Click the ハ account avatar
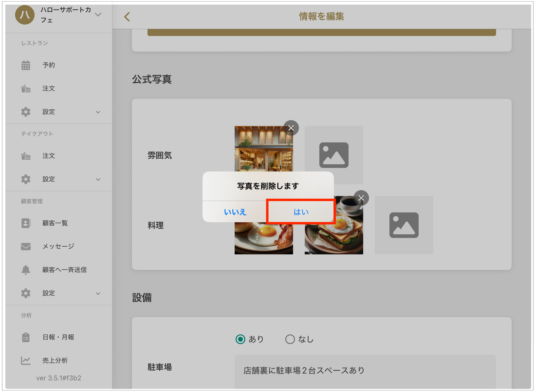Viewport: 535px width, 392px height. (25, 15)
